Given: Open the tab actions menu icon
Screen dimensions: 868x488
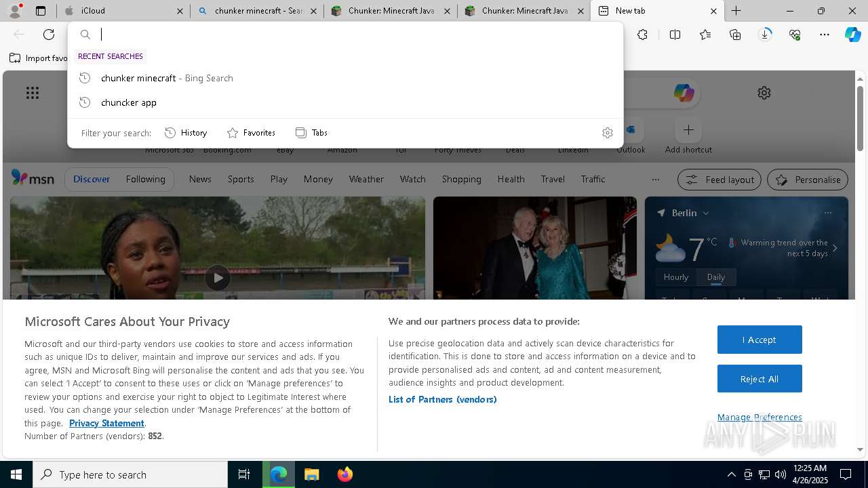Looking at the screenshot, I should point(41,11).
